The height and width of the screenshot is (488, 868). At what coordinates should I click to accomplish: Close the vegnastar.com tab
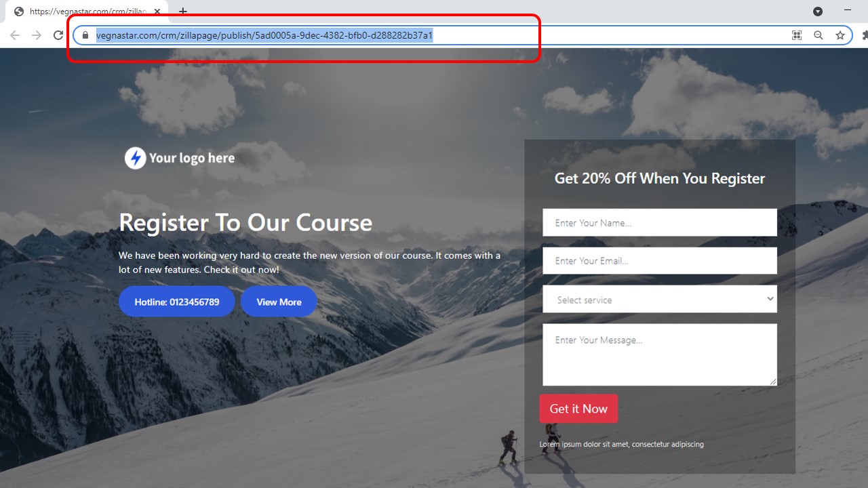pyautogui.click(x=157, y=12)
